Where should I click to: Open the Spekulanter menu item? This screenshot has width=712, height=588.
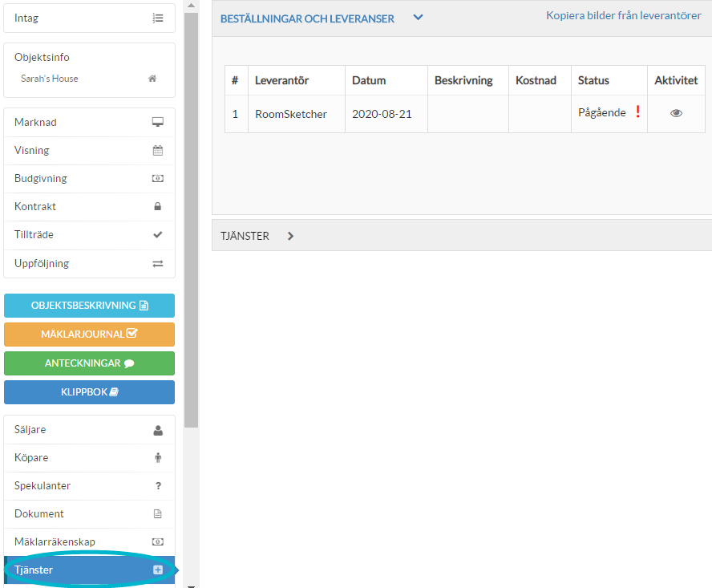point(89,485)
